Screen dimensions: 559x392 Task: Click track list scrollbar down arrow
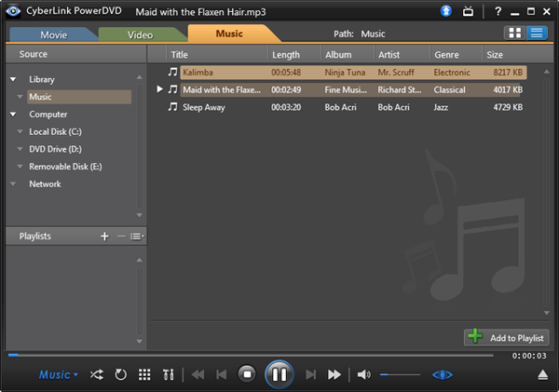tap(547, 313)
